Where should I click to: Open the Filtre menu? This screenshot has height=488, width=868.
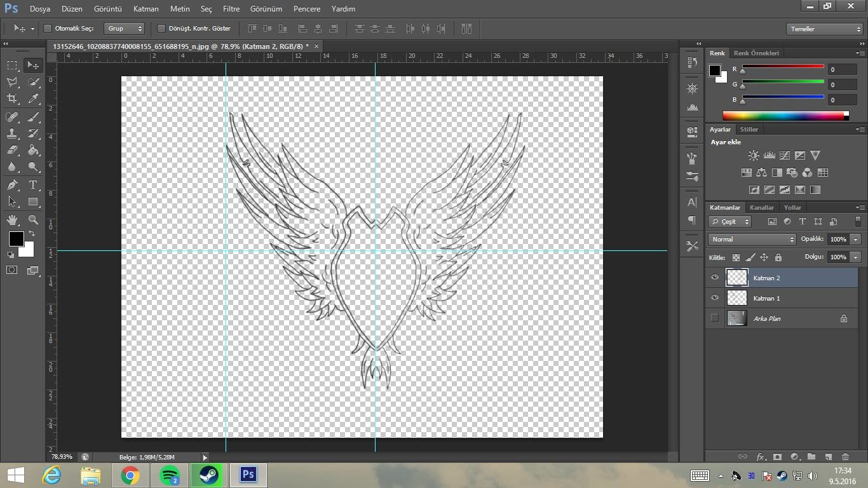click(x=231, y=9)
